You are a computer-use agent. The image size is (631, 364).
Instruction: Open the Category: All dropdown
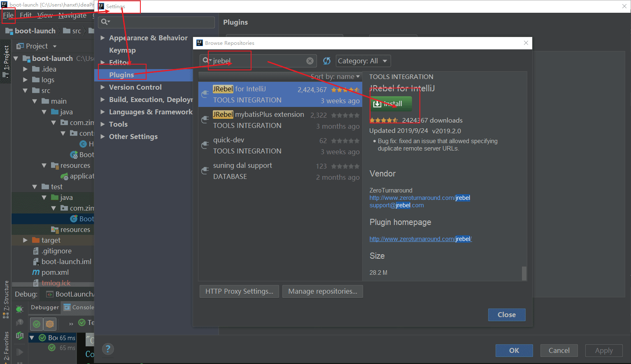point(363,61)
